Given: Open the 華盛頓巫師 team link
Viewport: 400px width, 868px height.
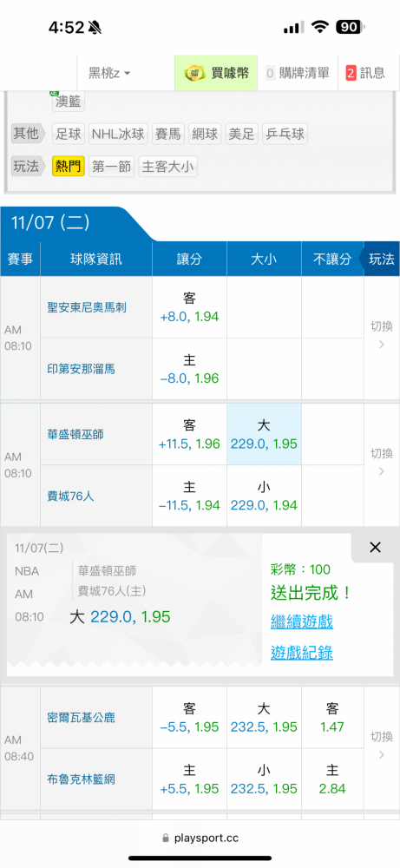Looking at the screenshot, I should coord(75,435).
